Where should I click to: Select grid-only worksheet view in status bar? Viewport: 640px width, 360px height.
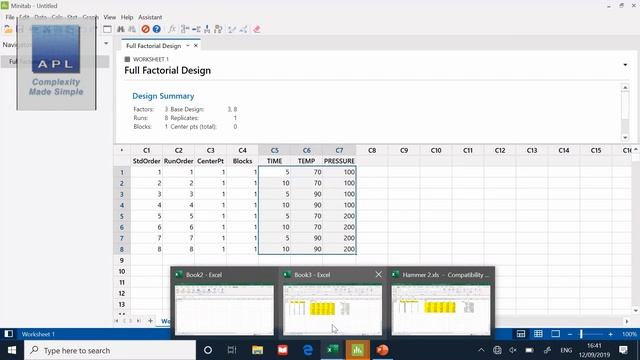point(538,334)
